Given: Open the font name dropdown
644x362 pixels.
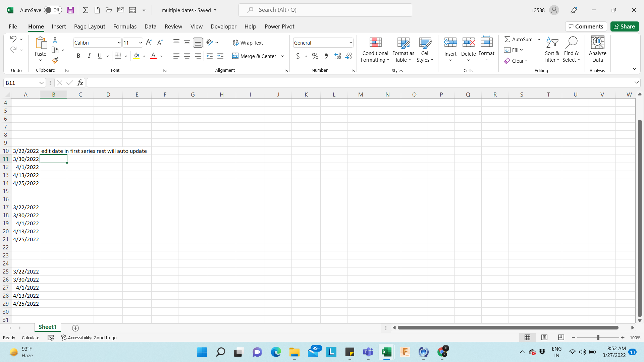Looking at the screenshot, I should [119, 43].
